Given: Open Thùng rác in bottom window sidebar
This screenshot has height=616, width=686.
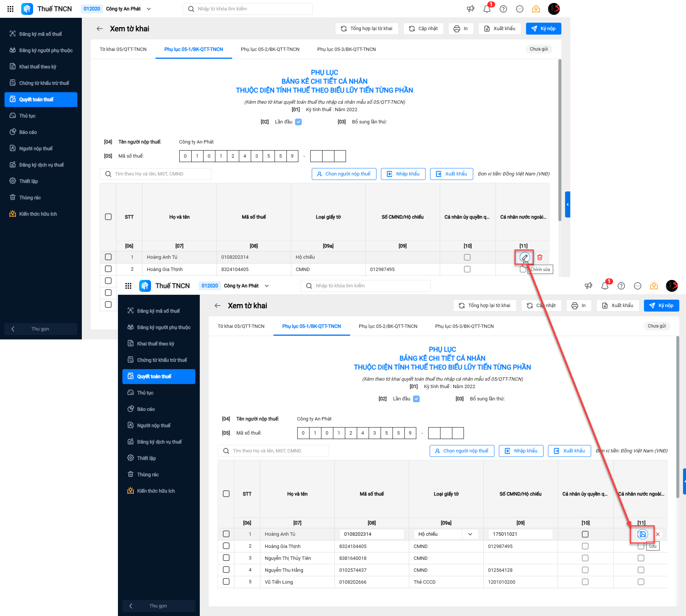Looking at the screenshot, I should (159, 474).
